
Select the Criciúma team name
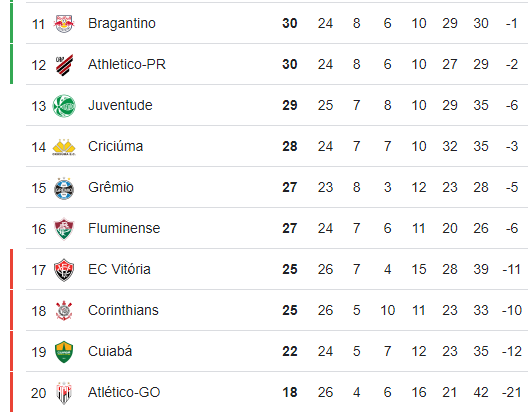(x=116, y=147)
